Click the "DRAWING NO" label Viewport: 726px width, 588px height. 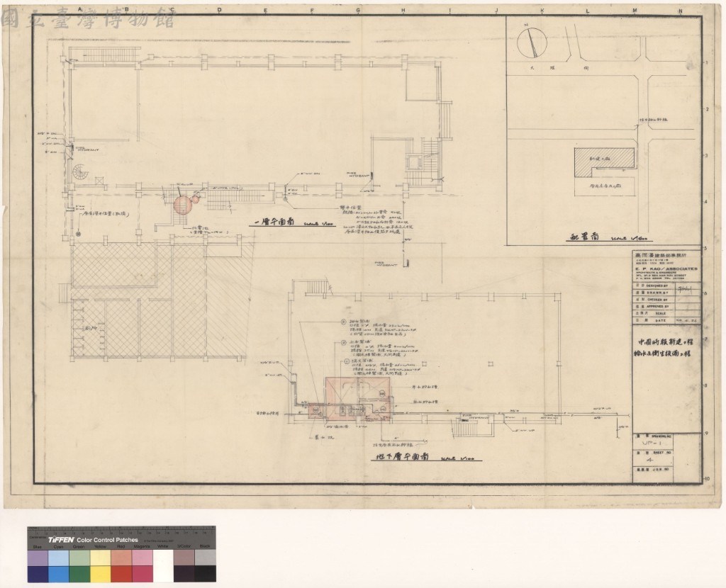click(662, 436)
